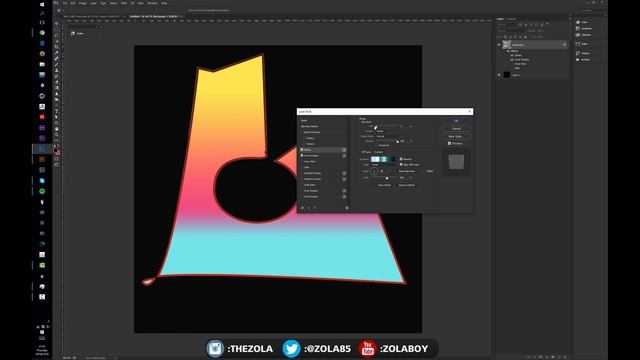
Task: Add another Inner Shadow with its plus icon
Action: point(344,156)
